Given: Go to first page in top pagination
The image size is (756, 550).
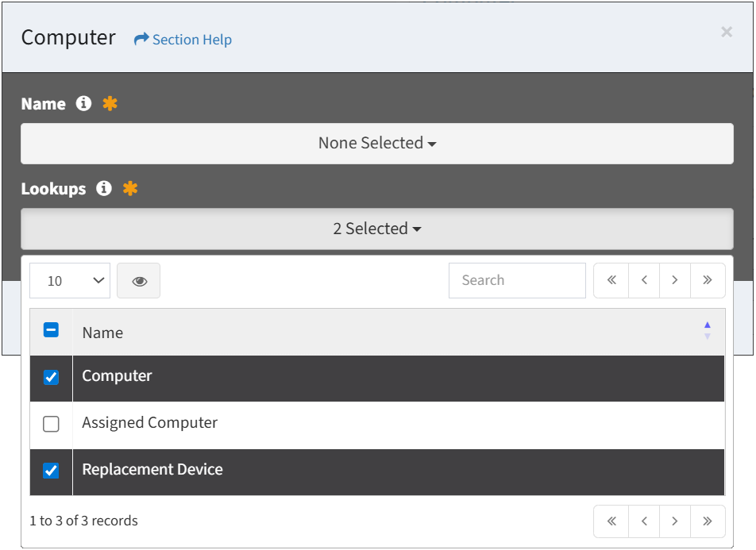Looking at the screenshot, I should pos(611,280).
